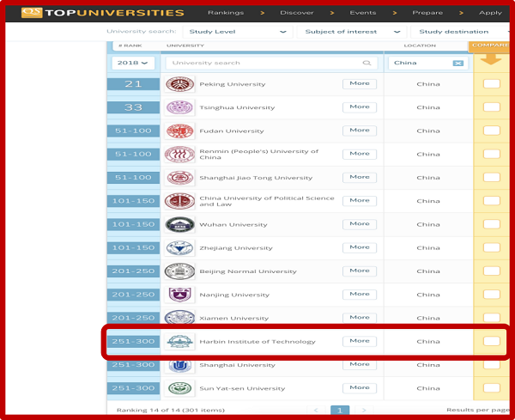Click the Sun Yat-sen University logo
The width and height of the screenshot is (515, 420).
[x=179, y=388]
